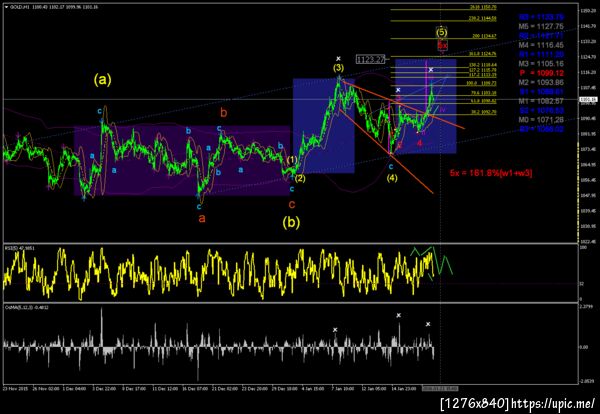
Task: Click the current price tag on price axis
Action: [589, 99]
